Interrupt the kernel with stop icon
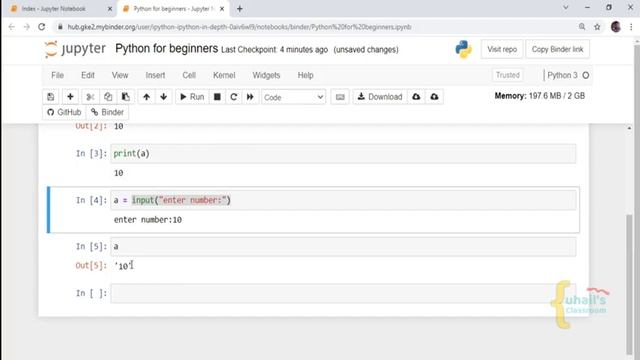Viewport: 640px width, 360px height. (217, 97)
